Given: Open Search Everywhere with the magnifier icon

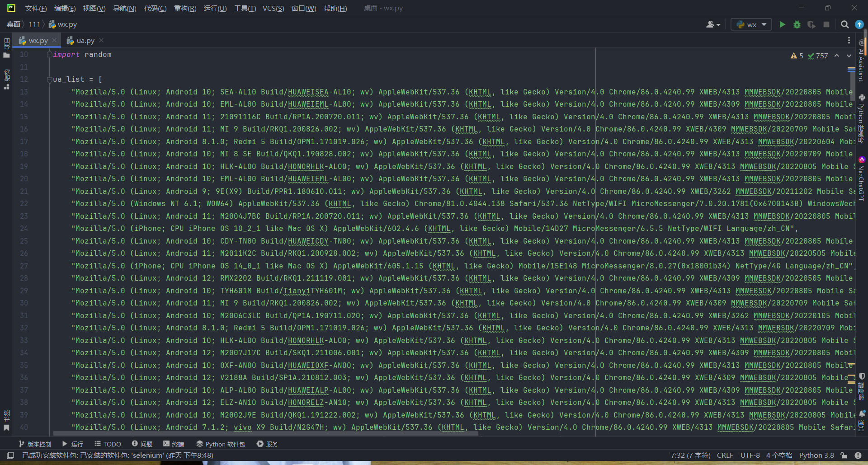Looking at the screenshot, I should pos(844,24).
